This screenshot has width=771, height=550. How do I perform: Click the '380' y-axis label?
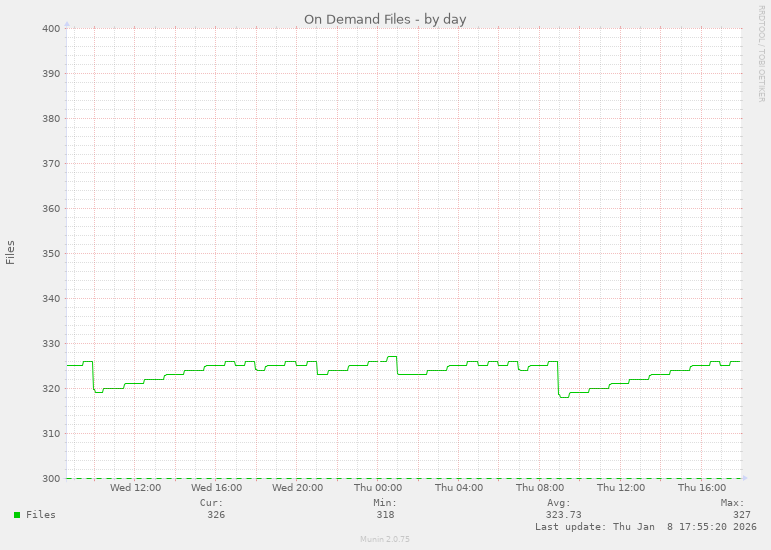pos(51,118)
